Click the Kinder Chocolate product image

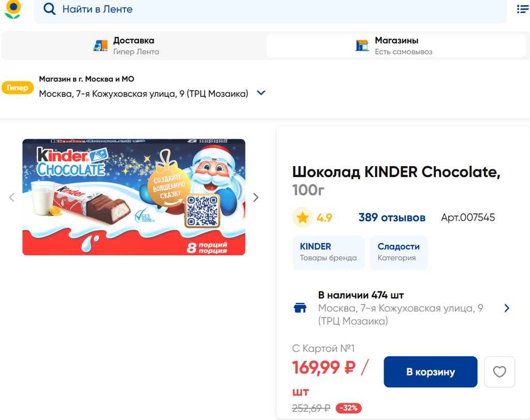[134, 197]
